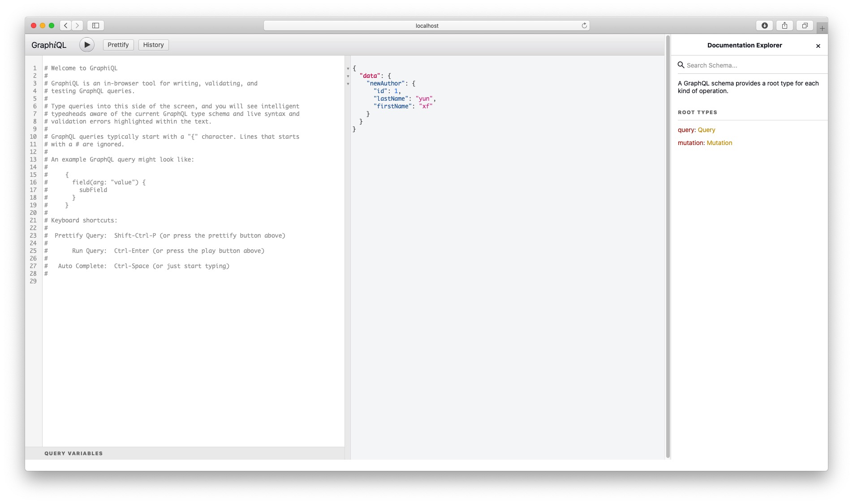The height and width of the screenshot is (504, 853).
Task: Collapse the newAuthor disclosure triangle
Action: pos(348,84)
